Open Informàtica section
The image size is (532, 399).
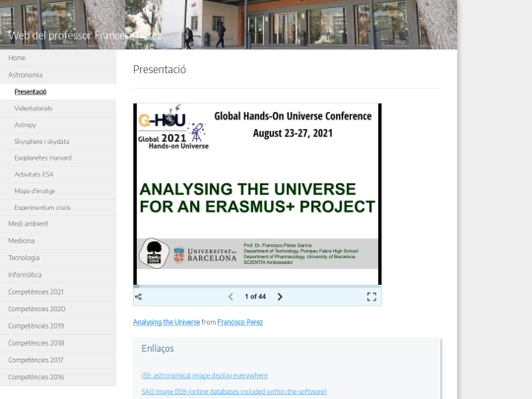coord(58,275)
